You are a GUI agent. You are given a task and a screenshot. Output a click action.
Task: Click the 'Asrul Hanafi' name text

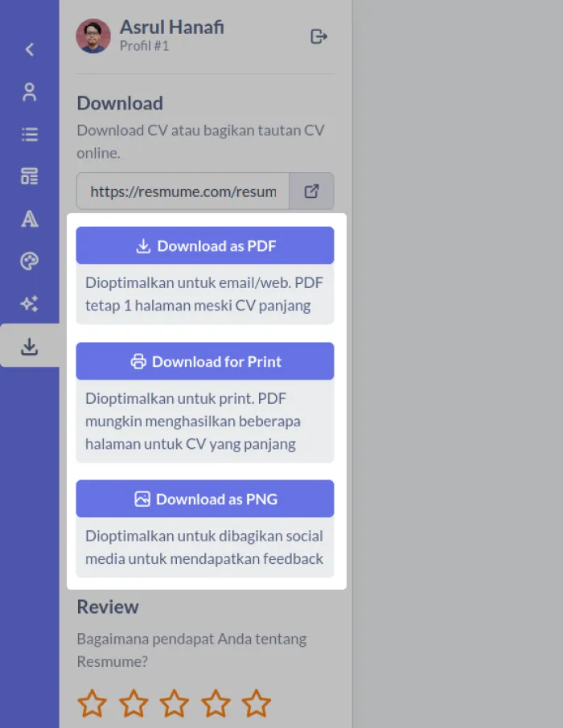[172, 27]
